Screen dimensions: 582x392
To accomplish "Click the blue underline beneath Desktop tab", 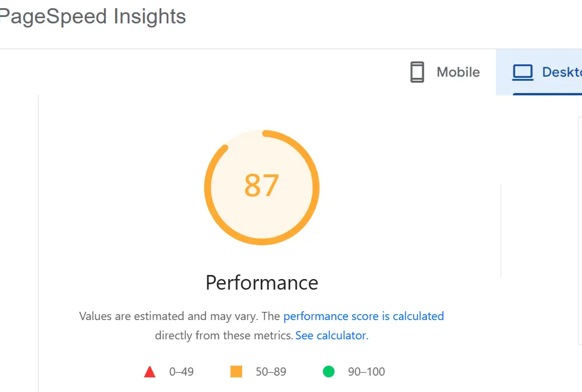I will tap(547, 94).
